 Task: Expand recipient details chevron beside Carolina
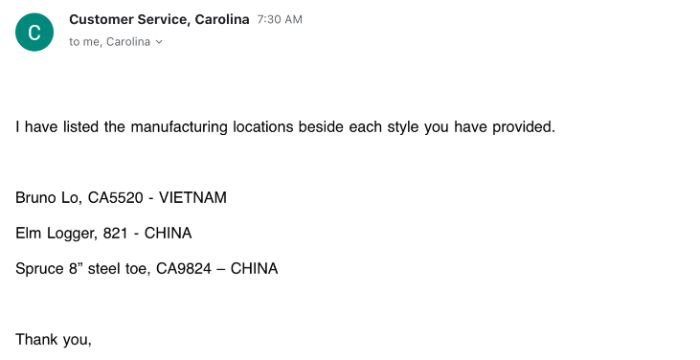point(159,42)
